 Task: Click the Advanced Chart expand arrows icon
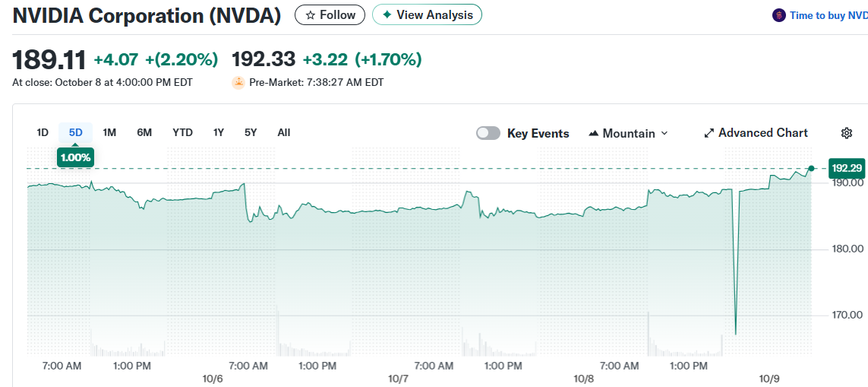(709, 133)
